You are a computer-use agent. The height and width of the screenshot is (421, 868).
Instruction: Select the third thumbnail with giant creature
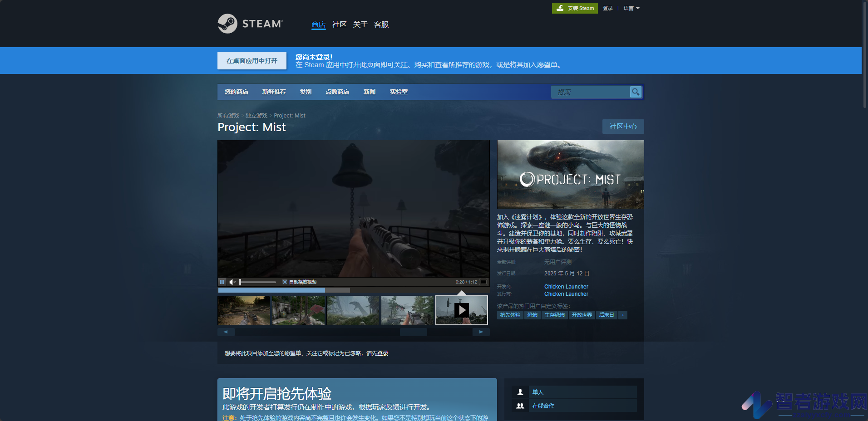coord(353,310)
